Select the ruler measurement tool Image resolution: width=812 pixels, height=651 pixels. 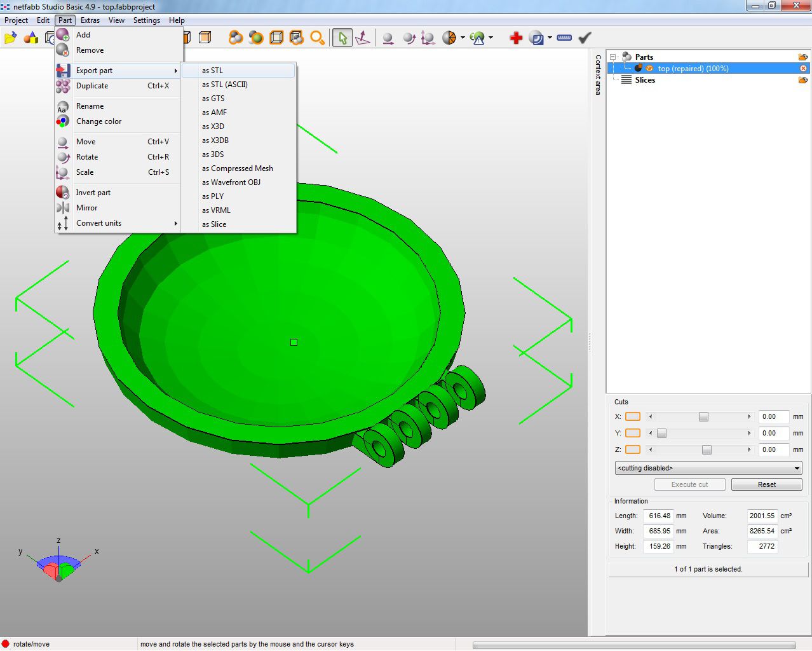563,38
